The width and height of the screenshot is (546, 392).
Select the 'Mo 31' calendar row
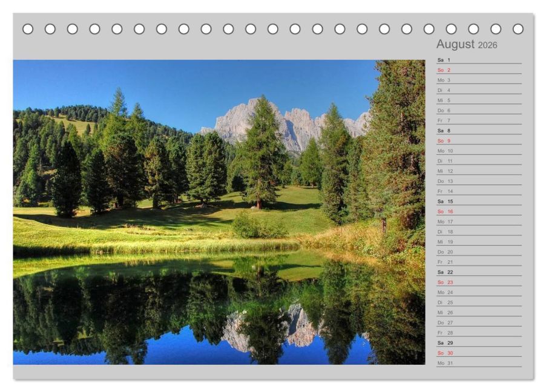[x=479, y=363]
